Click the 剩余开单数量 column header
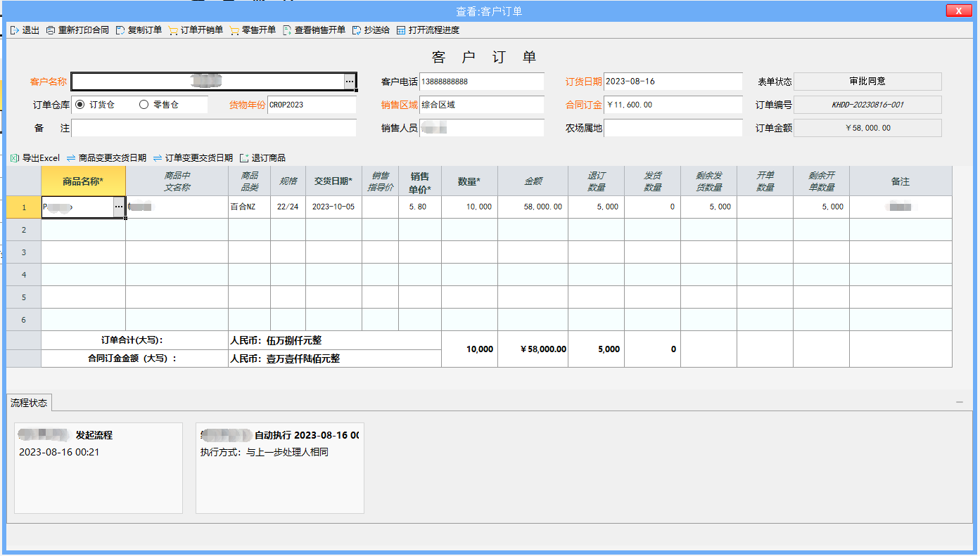 point(821,181)
